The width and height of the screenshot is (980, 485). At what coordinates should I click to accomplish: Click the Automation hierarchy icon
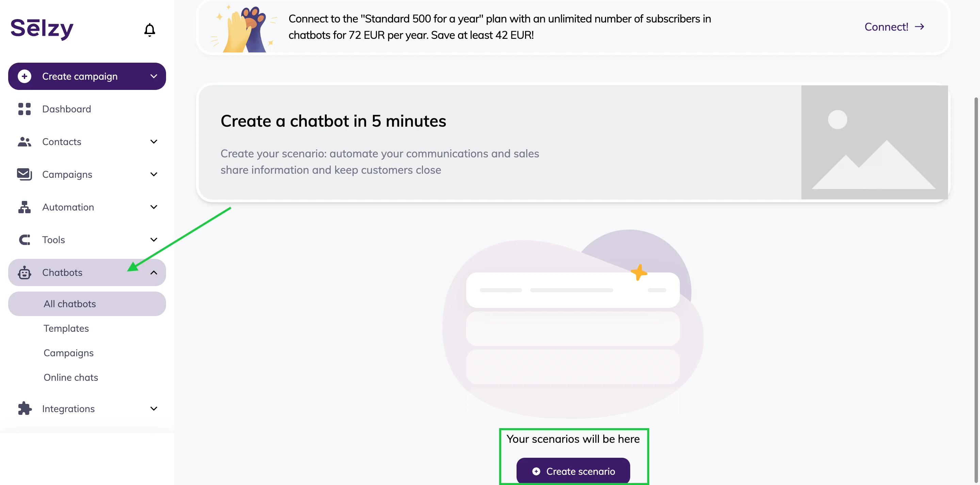(24, 207)
